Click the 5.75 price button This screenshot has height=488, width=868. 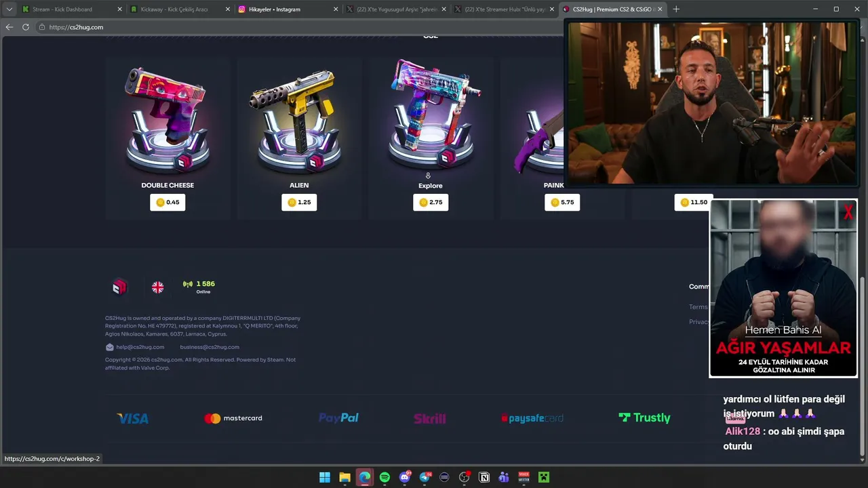pyautogui.click(x=562, y=203)
